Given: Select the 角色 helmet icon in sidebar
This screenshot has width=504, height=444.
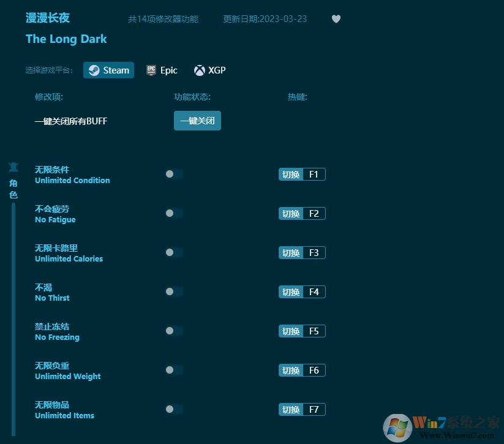Looking at the screenshot, I should (x=13, y=167).
